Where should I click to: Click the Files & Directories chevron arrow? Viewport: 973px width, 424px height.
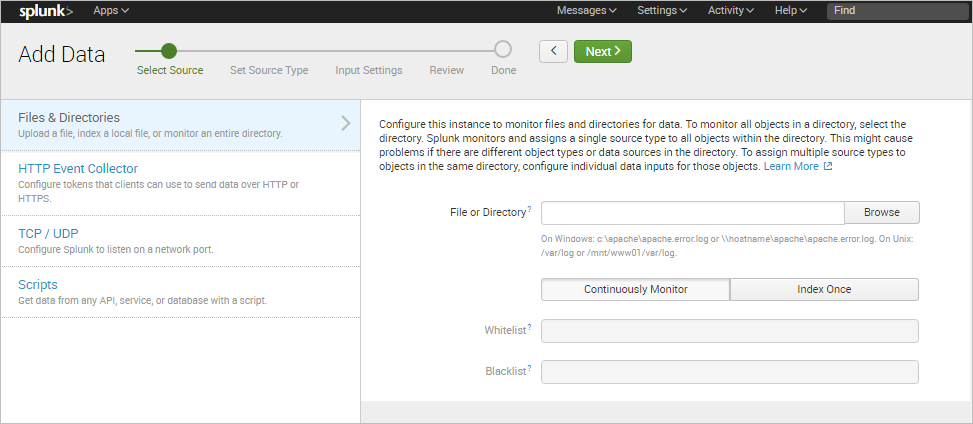346,124
